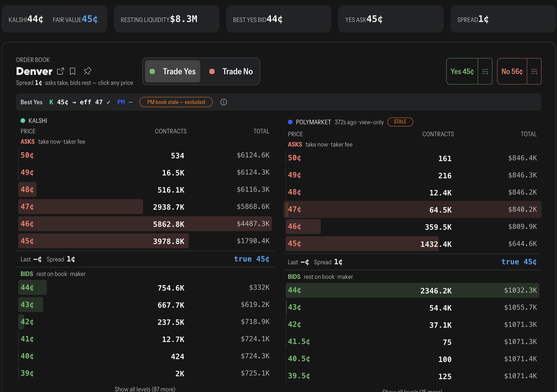557x392 pixels.
Task: Click Polymarket bid price 43¢
Action: click(x=294, y=307)
